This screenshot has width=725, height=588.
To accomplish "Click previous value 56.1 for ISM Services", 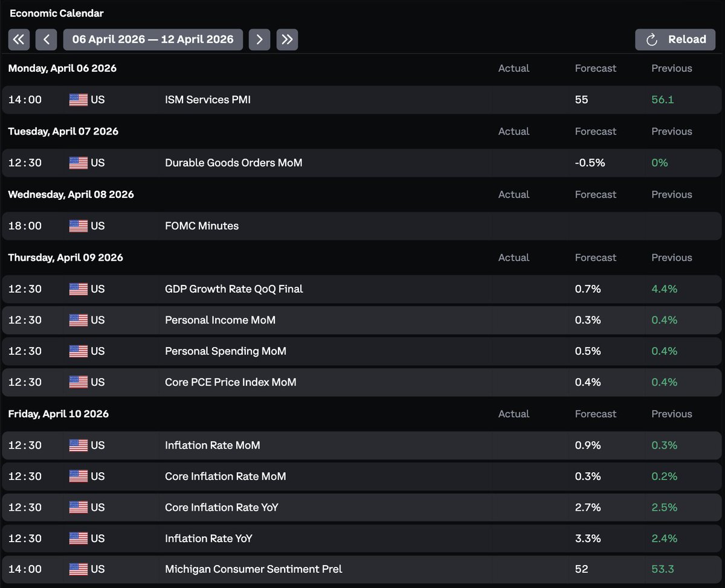I will point(662,100).
